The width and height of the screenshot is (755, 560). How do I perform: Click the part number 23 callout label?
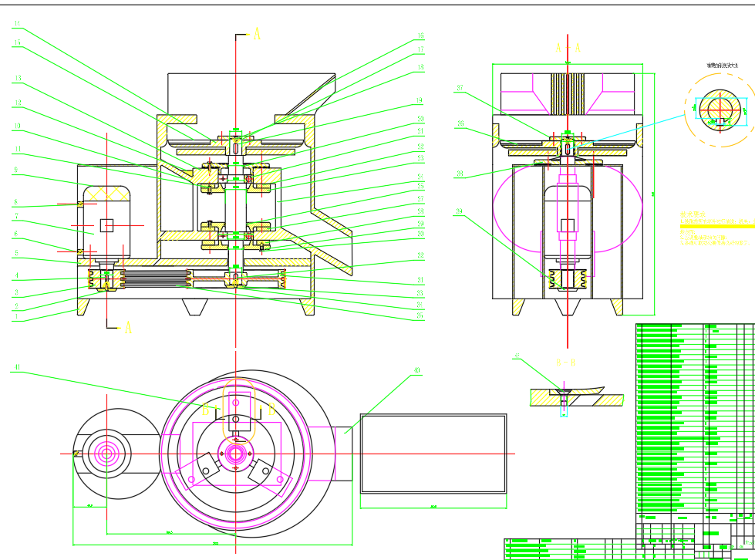420,158
